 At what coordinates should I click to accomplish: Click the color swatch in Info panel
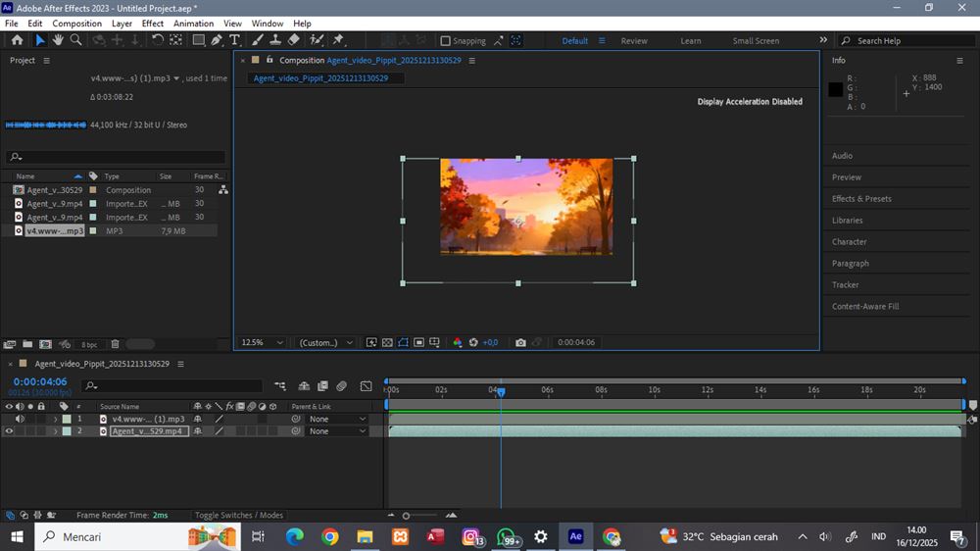click(835, 89)
